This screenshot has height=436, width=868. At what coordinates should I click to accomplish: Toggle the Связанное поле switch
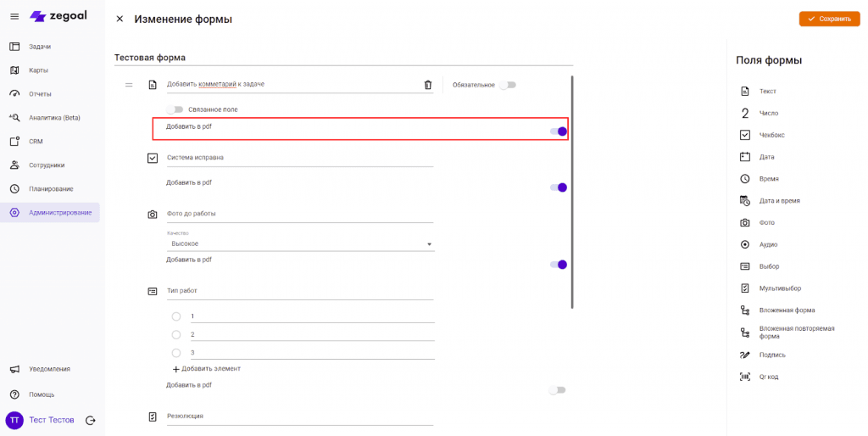pyautogui.click(x=175, y=109)
